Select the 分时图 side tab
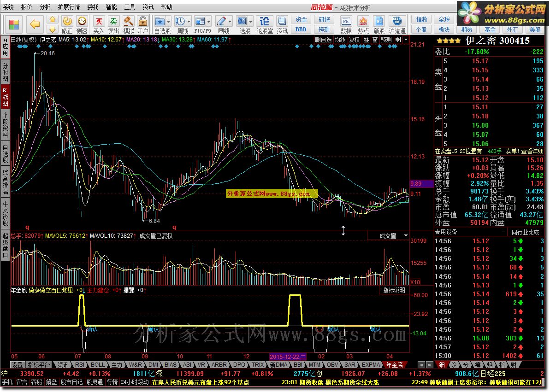550x392 pixels. 5,72
